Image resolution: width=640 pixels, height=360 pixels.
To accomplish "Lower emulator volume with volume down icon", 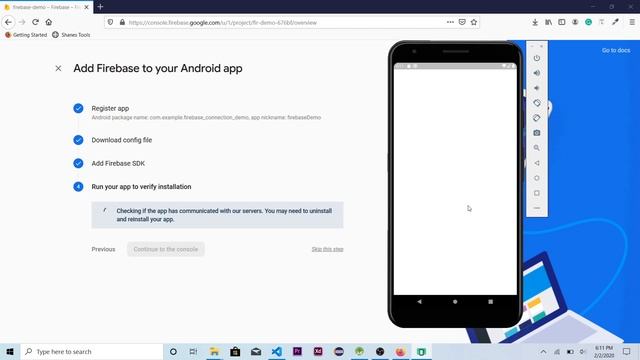I will pos(537,88).
